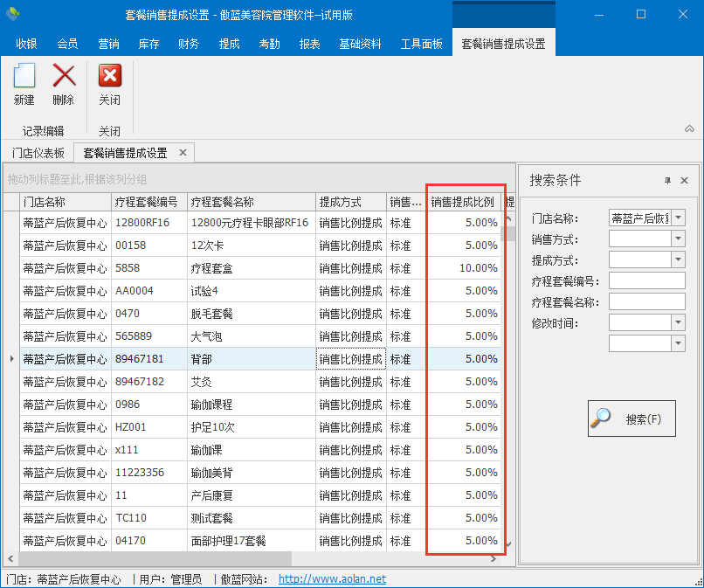The height and width of the screenshot is (588, 704).
Task: Sort by 门店名称 column header
Action: point(66,202)
